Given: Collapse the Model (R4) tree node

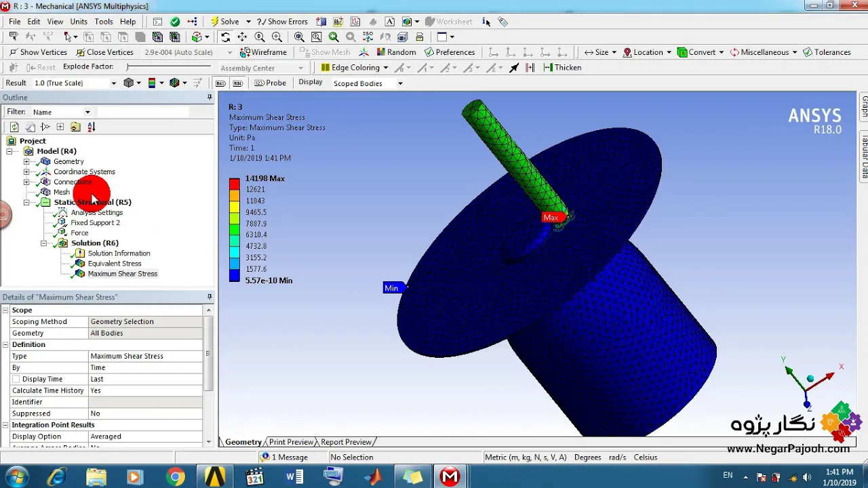Looking at the screenshot, I should tap(9, 151).
